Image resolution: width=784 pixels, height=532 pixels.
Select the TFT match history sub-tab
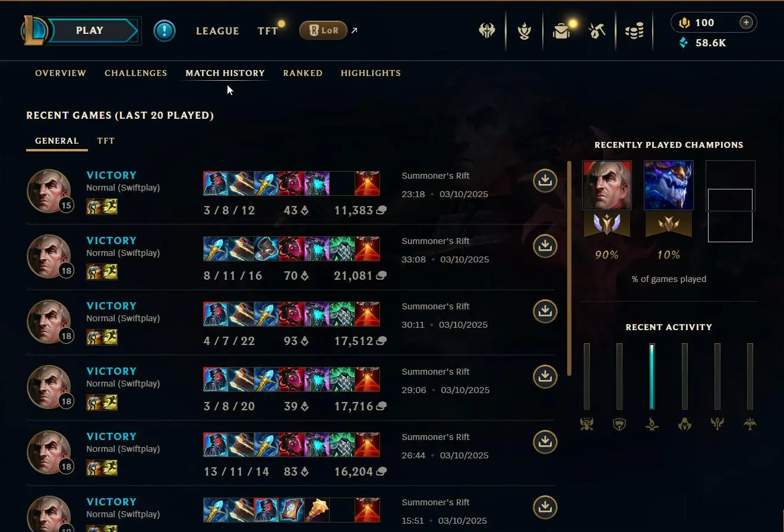[x=106, y=141]
